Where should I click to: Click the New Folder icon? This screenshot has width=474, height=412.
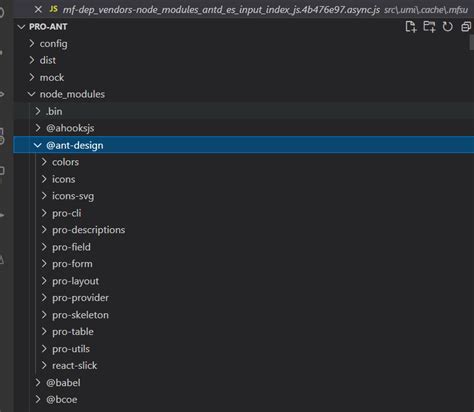429,27
